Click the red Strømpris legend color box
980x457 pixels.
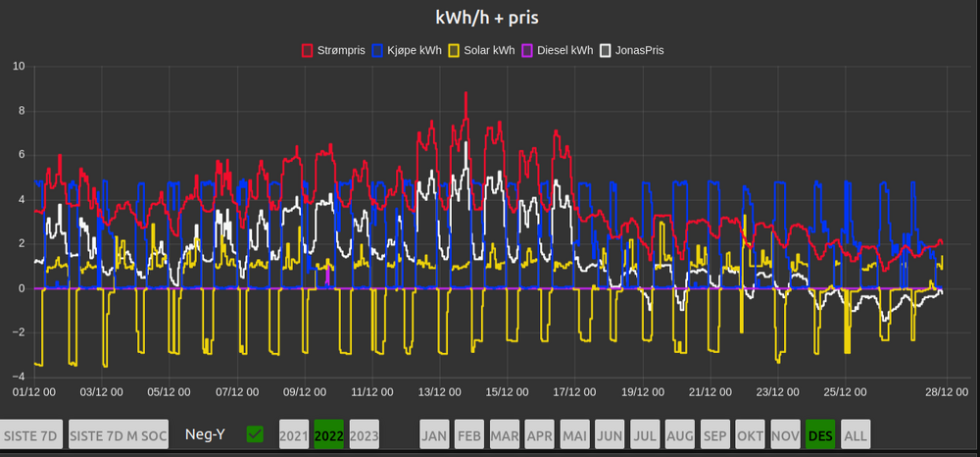(x=308, y=50)
